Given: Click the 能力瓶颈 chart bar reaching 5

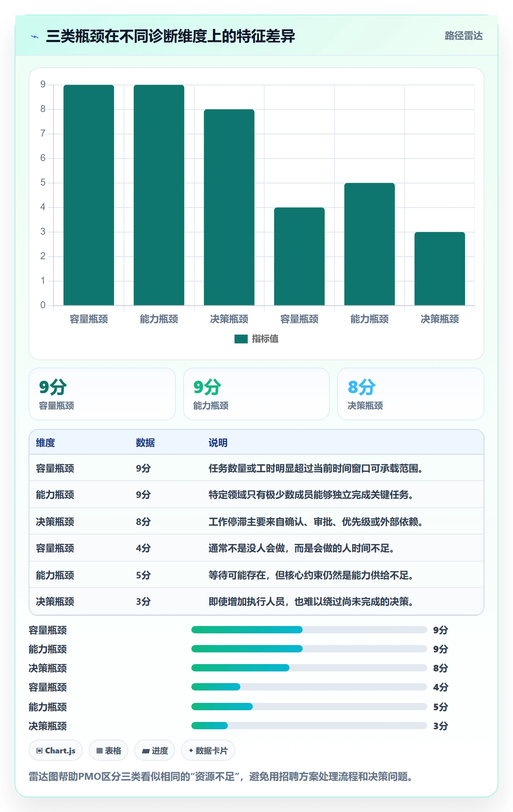Looking at the screenshot, I should point(369,244).
